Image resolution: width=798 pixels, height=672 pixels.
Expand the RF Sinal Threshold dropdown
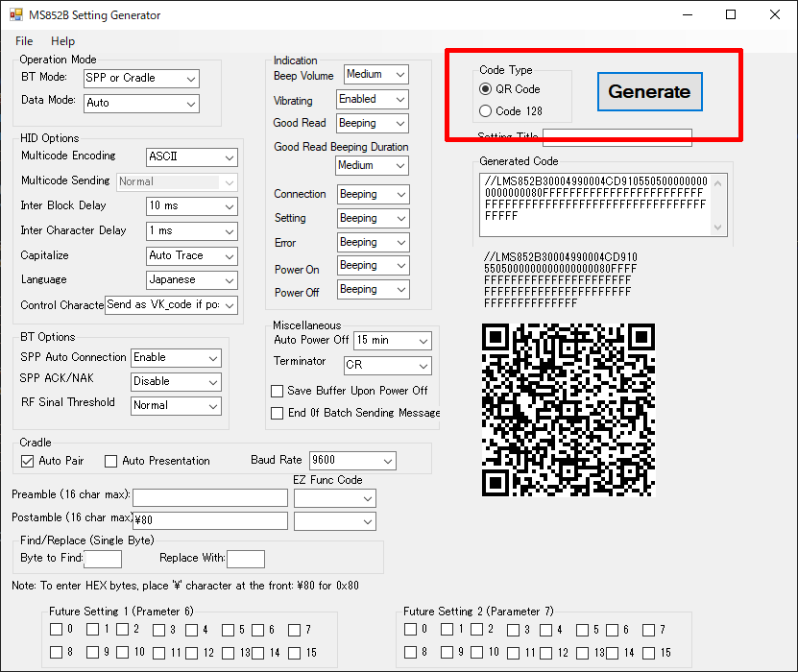[x=176, y=405]
